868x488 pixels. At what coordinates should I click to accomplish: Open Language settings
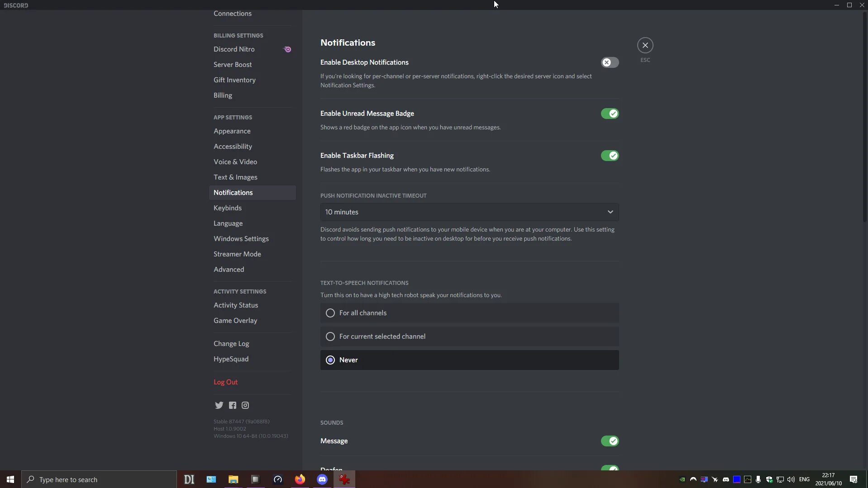[x=252, y=223]
